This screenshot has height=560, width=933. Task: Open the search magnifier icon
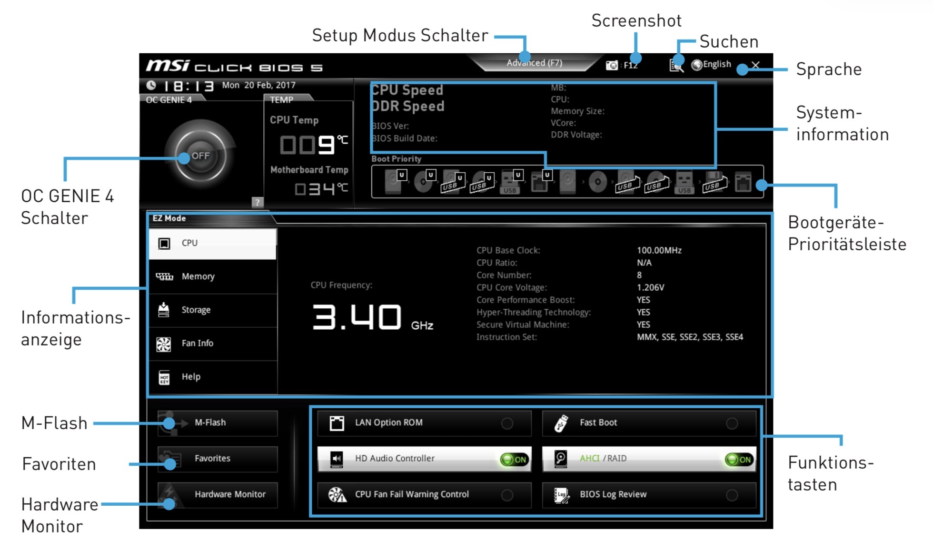676,65
